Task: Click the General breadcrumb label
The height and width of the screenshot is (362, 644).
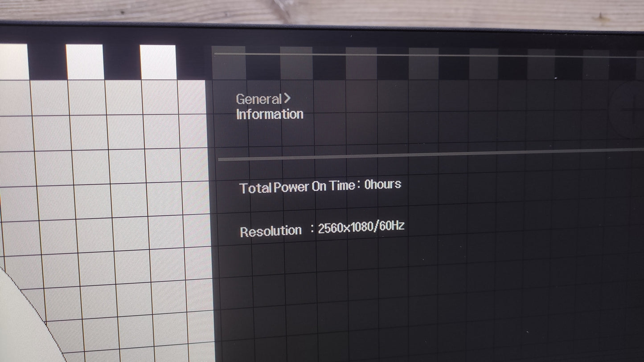Action: [258, 99]
